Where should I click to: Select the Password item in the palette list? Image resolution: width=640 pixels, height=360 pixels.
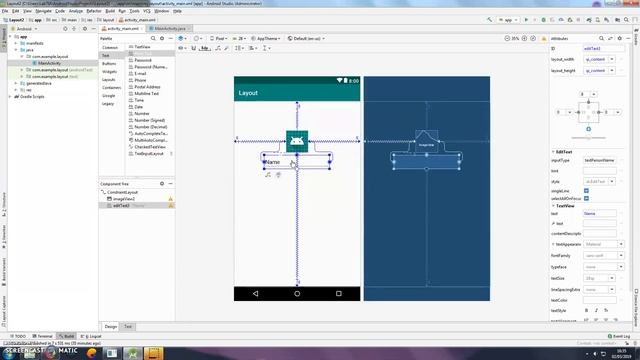coord(143,60)
